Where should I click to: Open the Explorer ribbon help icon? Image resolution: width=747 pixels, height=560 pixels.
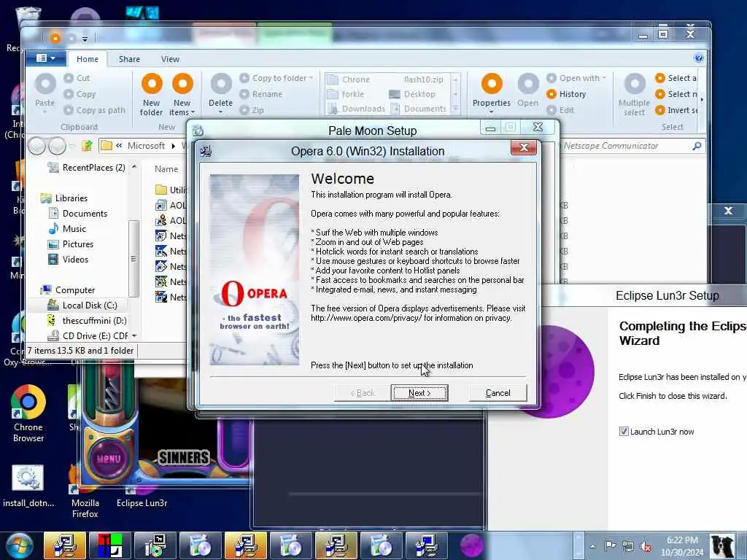(698, 58)
